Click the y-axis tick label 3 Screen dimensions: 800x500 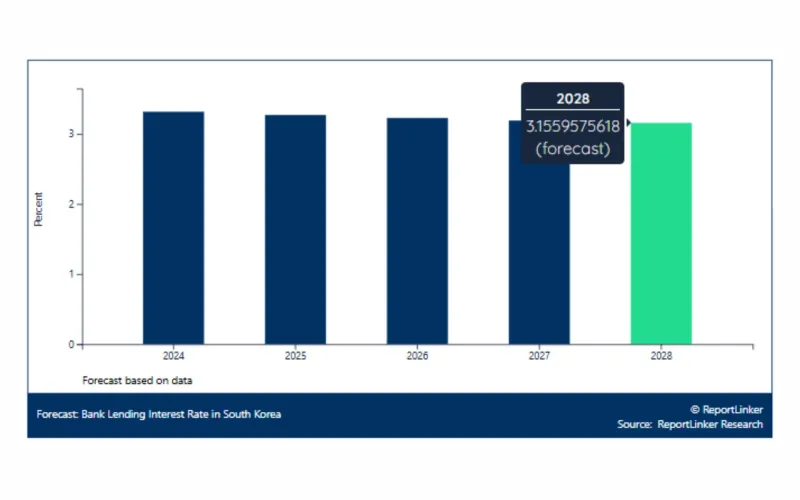[x=71, y=134]
